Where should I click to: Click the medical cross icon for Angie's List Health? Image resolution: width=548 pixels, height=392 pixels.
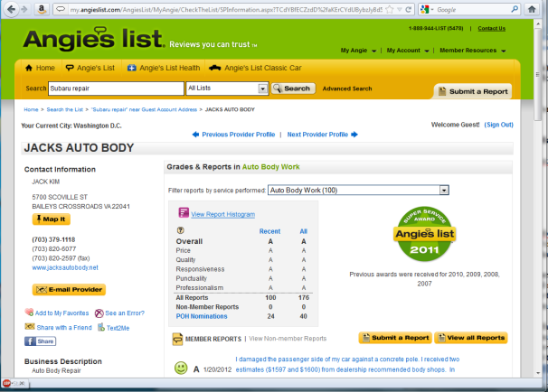tap(131, 68)
